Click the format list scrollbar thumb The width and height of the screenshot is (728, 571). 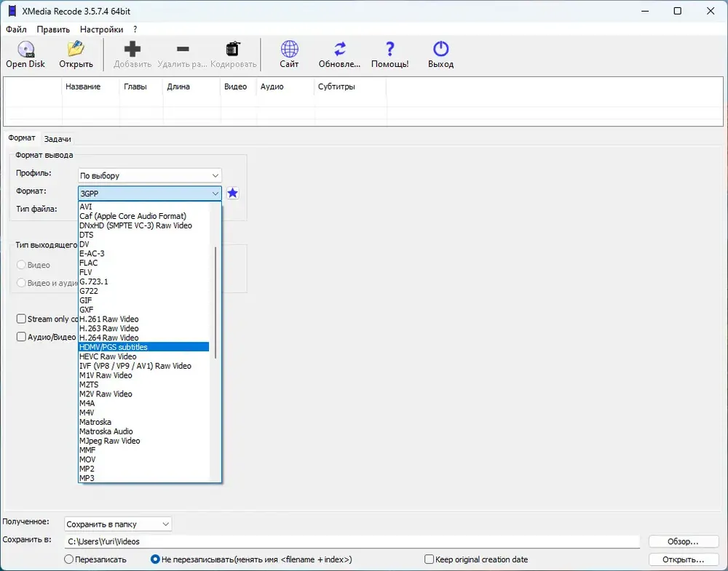(x=215, y=303)
